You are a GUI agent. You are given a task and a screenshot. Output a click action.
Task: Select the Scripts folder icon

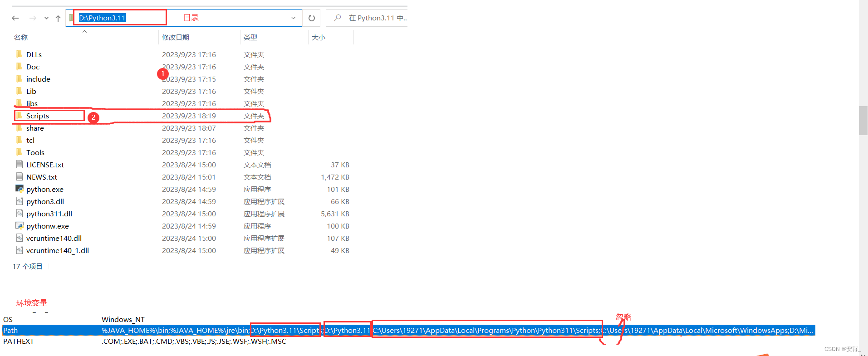click(19, 115)
